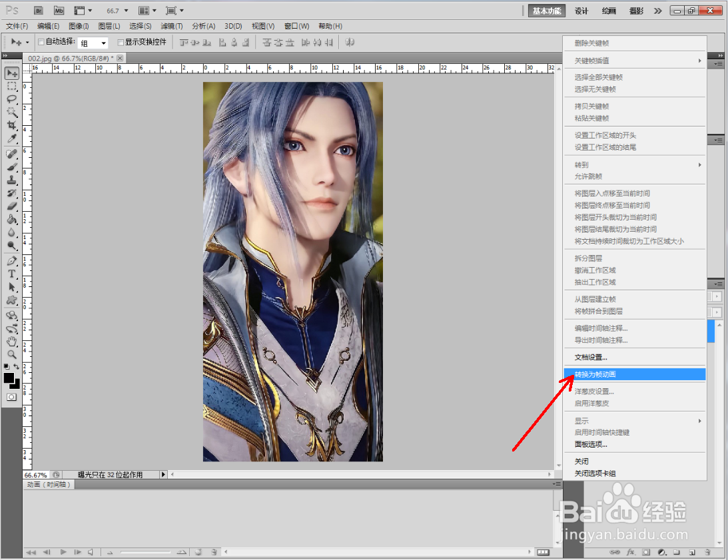The width and height of the screenshot is (728, 560).
Task: Open the Move tool preset picker arrow
Action: 27,42
